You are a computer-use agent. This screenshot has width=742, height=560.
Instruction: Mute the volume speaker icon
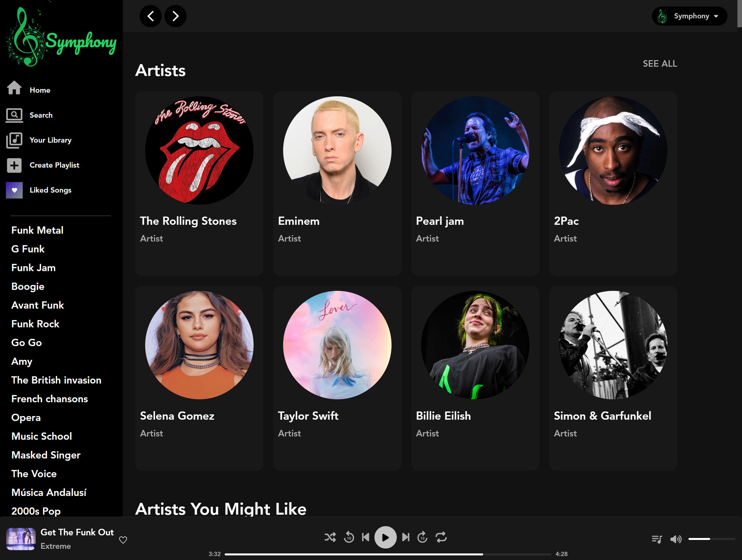pyautogui.click(x=675, y=539)
